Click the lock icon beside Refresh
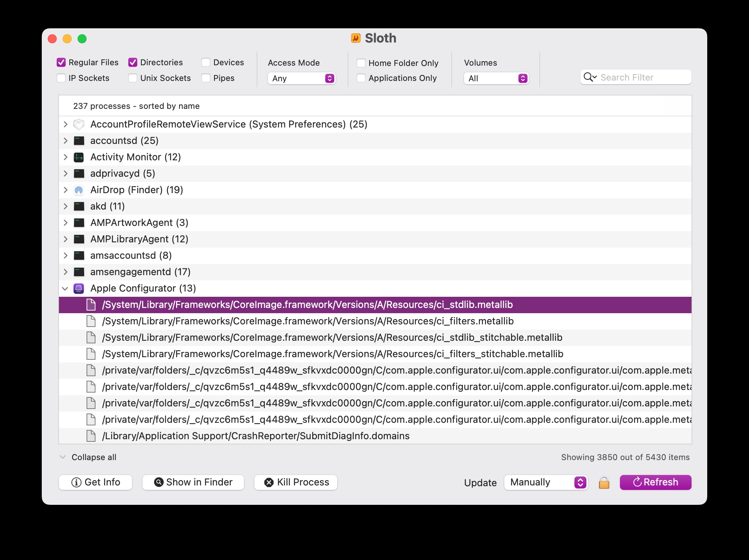Image resolution: width=749 pixels, height=560 pixels. (604, 482)
